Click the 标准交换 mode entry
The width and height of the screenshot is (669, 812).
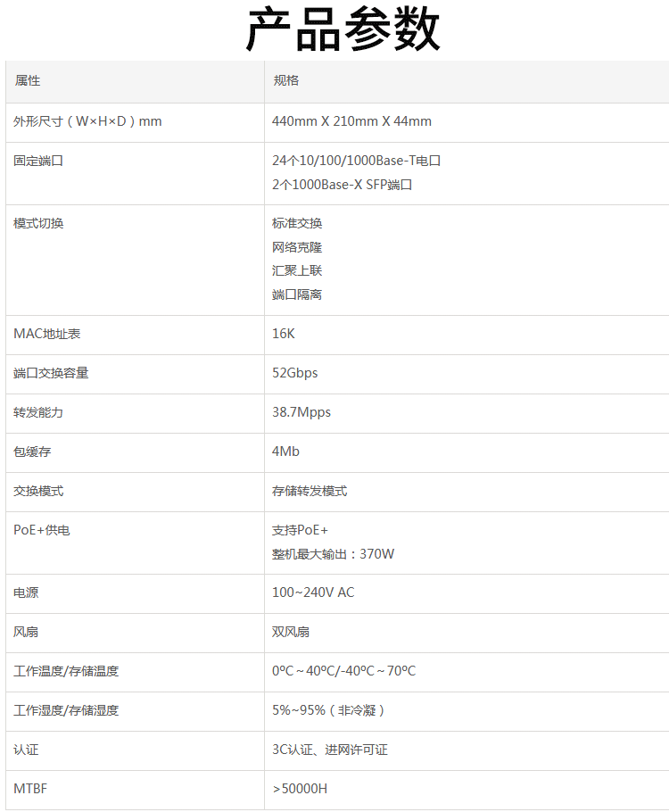pos(297,224)
